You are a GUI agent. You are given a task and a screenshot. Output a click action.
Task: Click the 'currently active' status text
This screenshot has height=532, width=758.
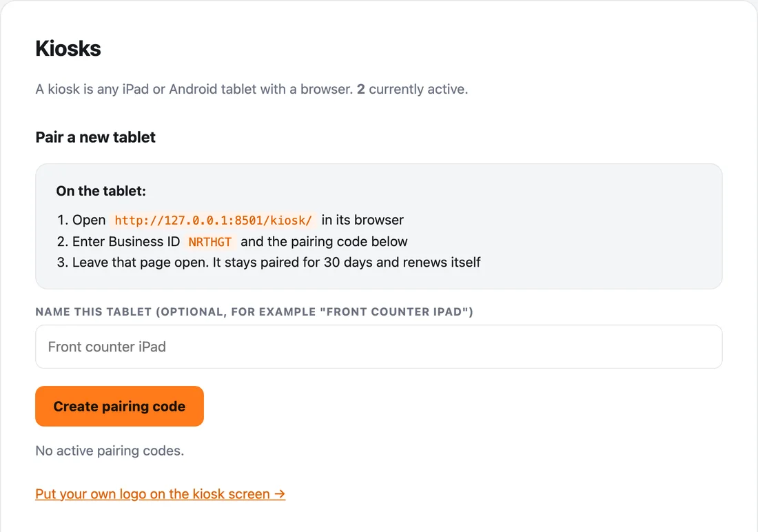click(418, 90)
